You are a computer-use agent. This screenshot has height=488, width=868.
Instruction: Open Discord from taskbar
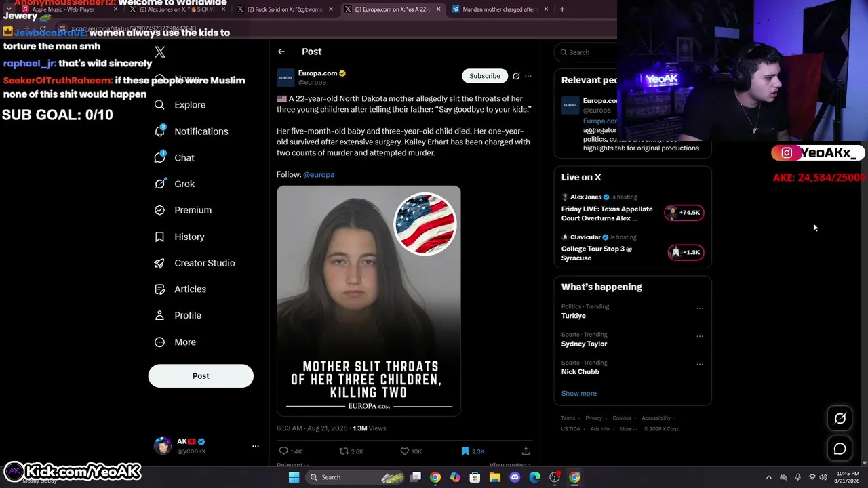tap(515, 477)
